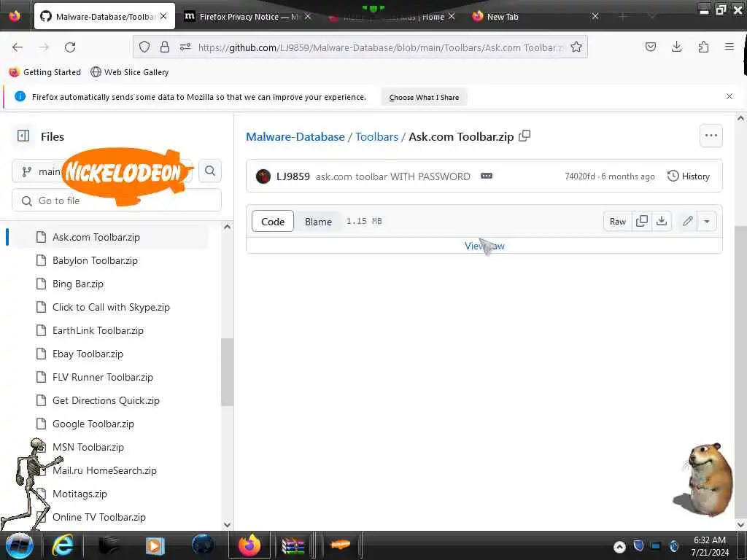Open the file History link

coord(689,176)
